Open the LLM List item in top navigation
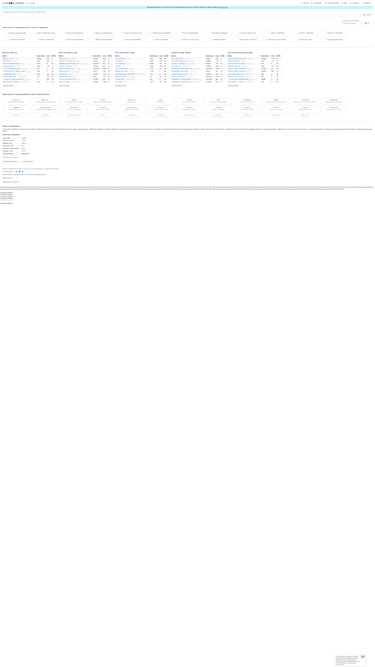 click(x=305, y=3)
